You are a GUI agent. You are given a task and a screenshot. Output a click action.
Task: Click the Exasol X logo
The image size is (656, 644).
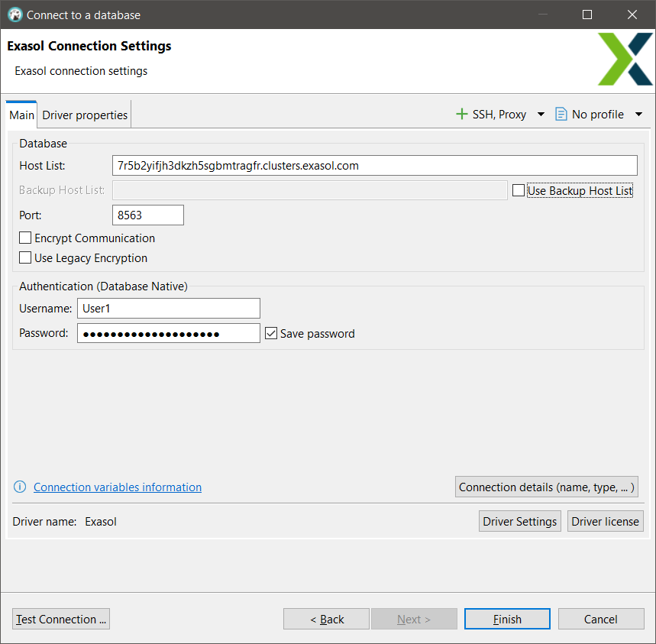[x=625, y=59]
